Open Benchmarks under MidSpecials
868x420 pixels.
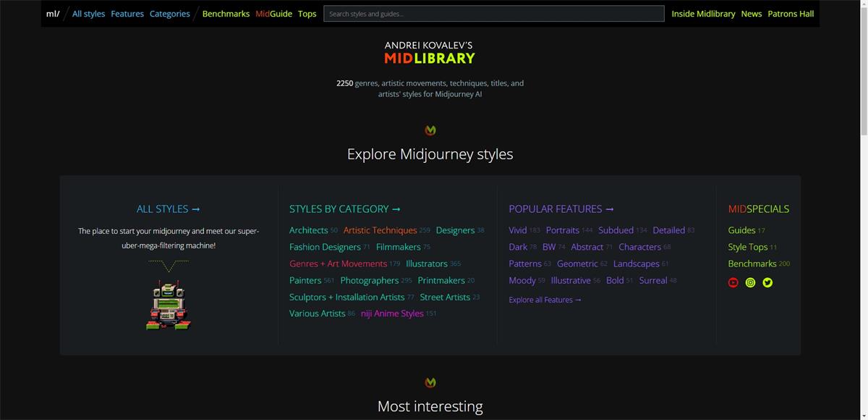752,264
